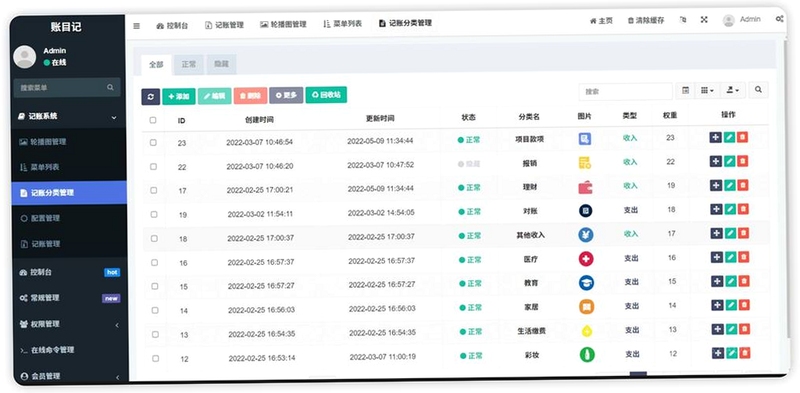Switch to the 控制台 top tab
Image resolution: width=800 pixels, height=393 pixels.
tap(172, 26)
